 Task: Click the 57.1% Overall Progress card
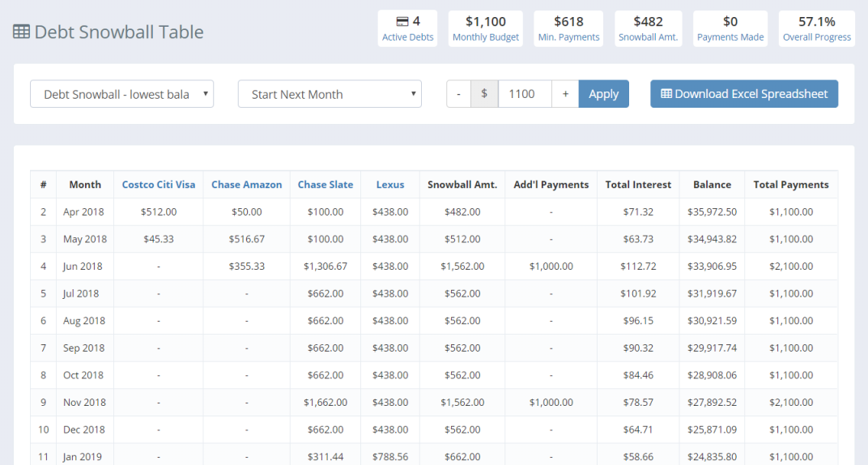(x=816, y=29)
